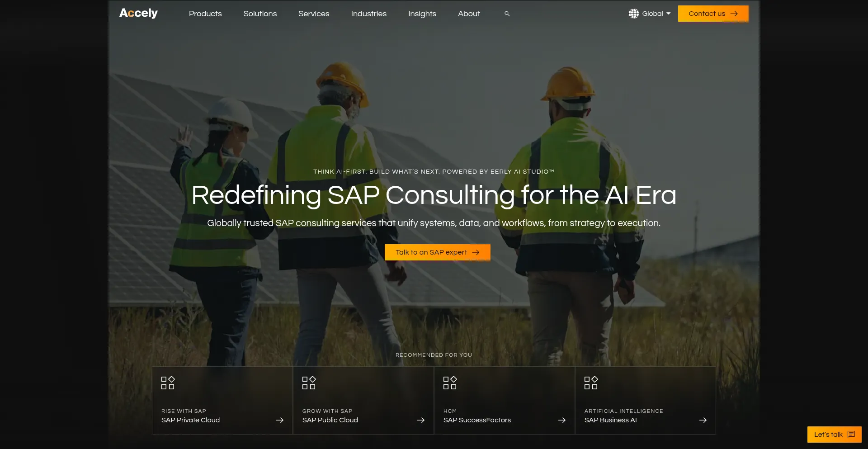Image resolution: width=868 pixels, height=449 pixels.
Task: Click the grid icon on SAP Private Cloud card
Action: (x=168, y=383)
